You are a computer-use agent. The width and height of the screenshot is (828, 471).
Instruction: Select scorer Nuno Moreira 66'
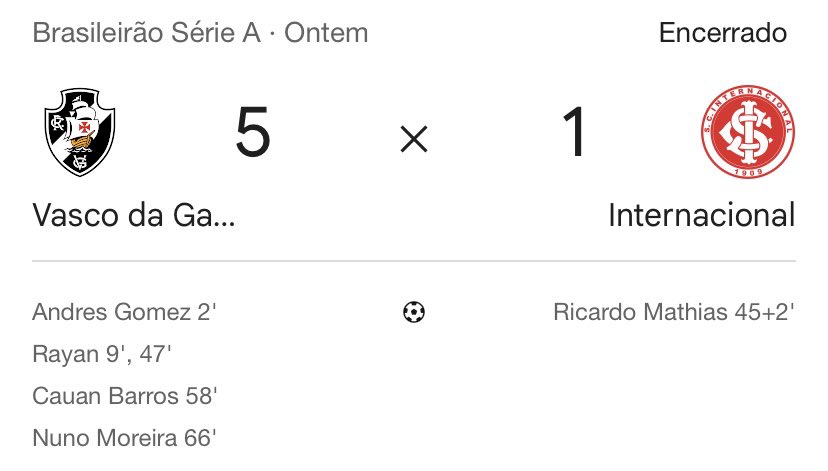click(125, 438)
